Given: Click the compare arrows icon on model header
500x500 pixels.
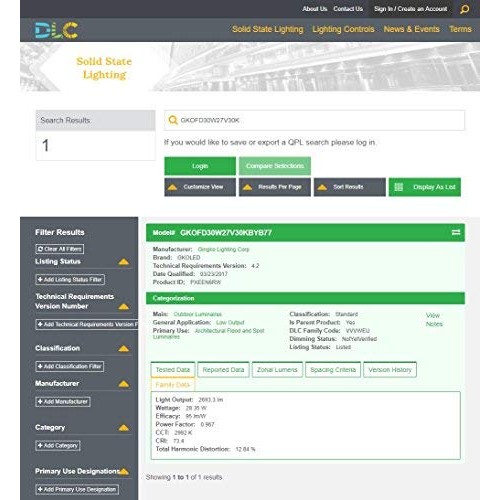Looking at the screenshot, I should click(x=456, y=232).
